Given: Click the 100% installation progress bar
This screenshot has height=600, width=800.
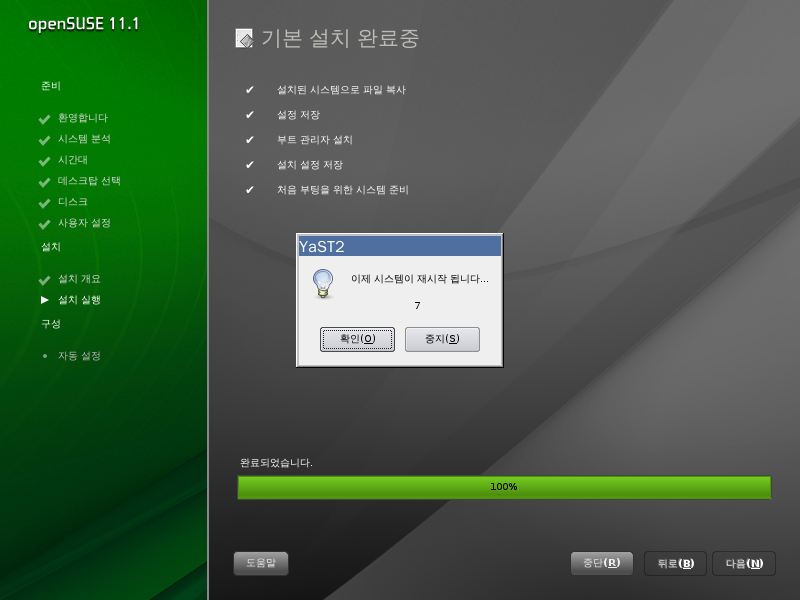Looking at the screenshot, I should click(x=504, y=487).
